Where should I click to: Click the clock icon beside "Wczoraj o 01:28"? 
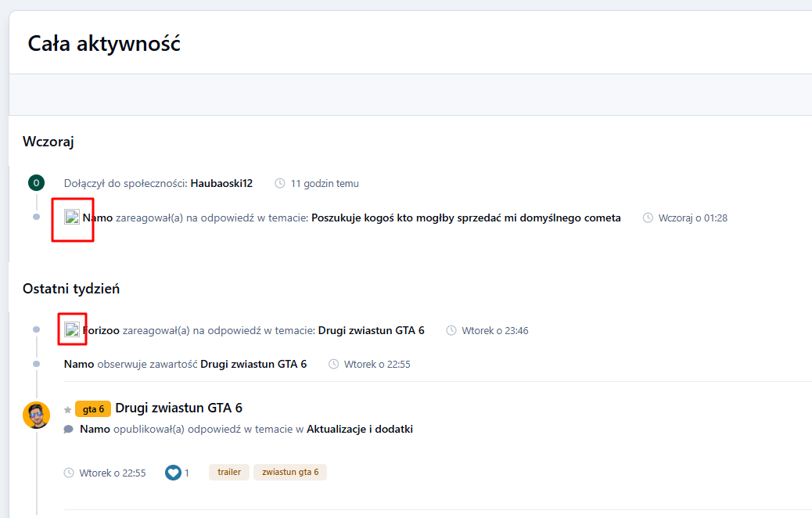pos(648,218)
